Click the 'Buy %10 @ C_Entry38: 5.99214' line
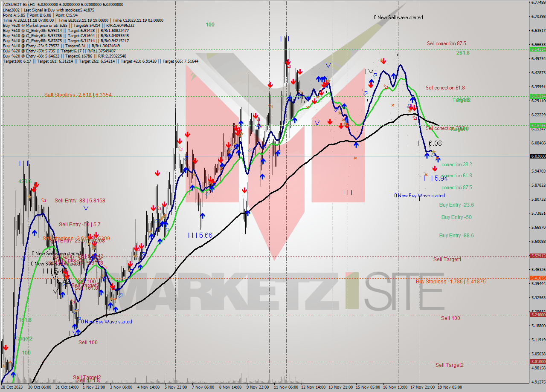Screen dimensions: 546x392 point(66,30)
